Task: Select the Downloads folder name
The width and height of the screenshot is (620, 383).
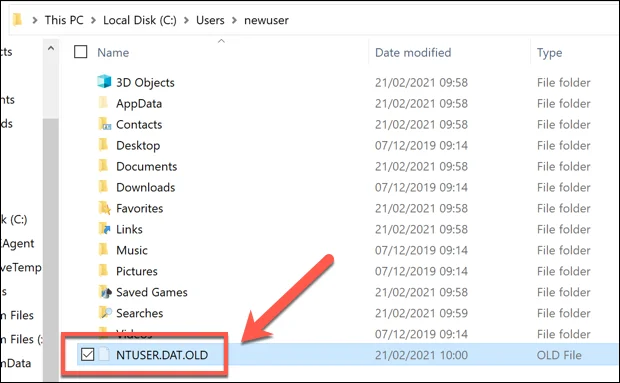Action: pyautogui.click(x=146, y=187)
